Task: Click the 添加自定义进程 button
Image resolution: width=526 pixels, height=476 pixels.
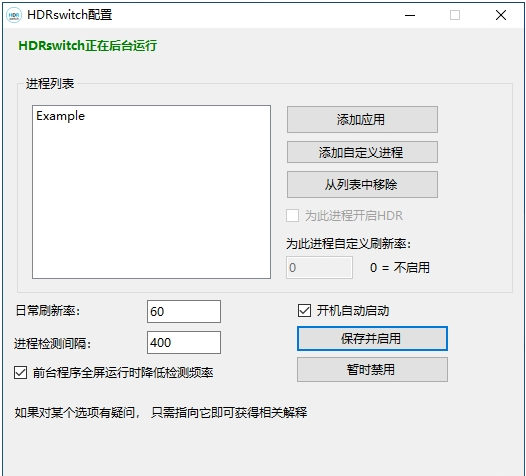Action: [x=362, y=152]
